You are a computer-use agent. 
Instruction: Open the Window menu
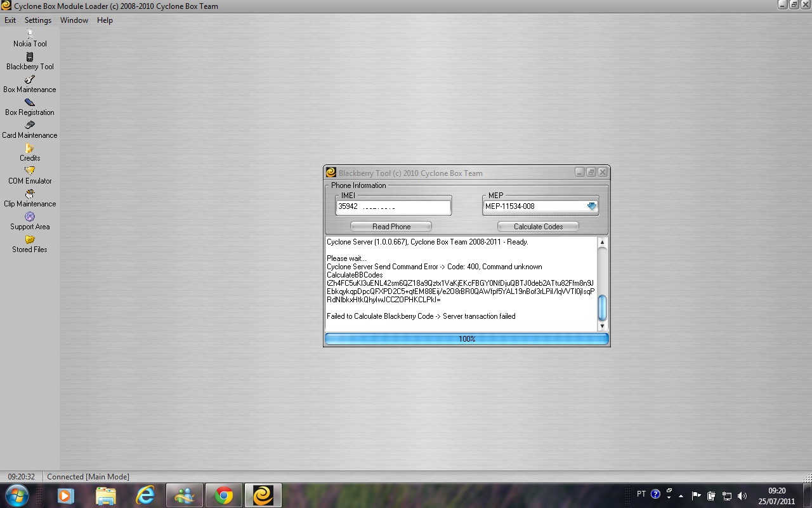[x=74, y=20]
